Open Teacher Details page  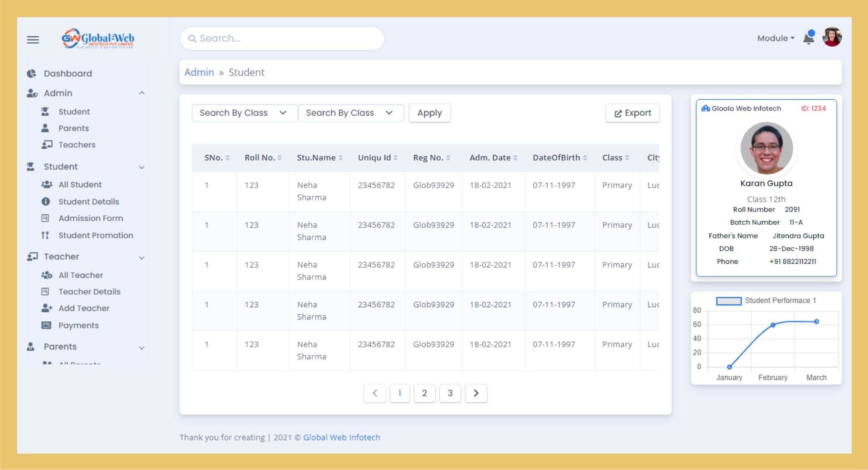pos(89,291)
